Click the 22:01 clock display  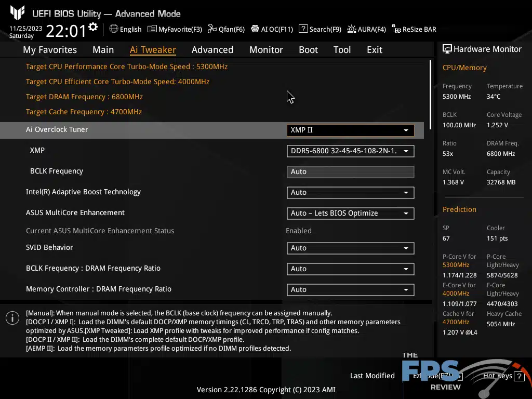(66, 31)
